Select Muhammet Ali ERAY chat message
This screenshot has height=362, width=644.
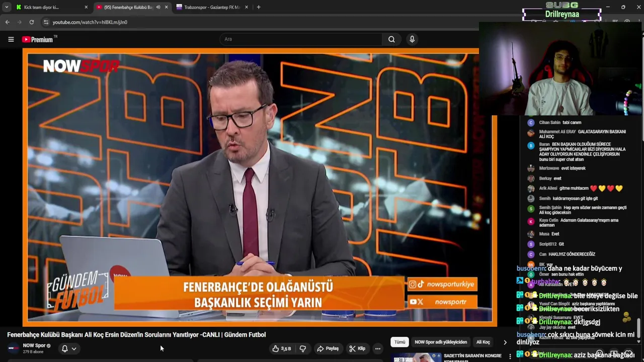coord(583,134)
